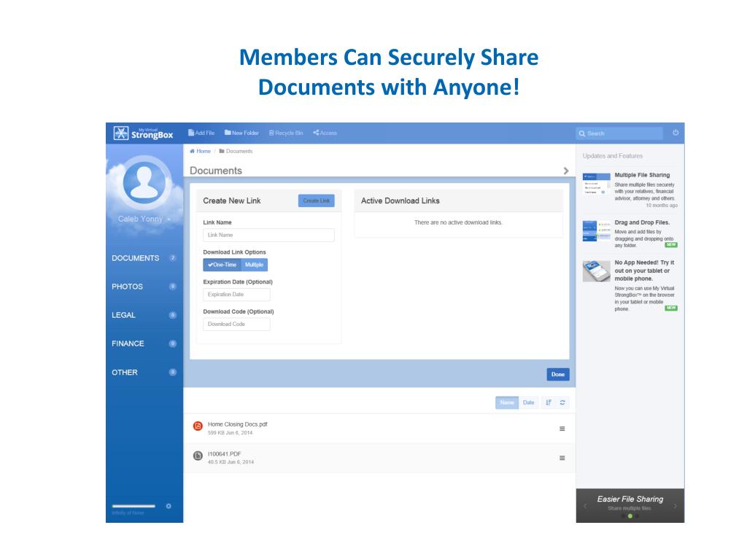Image resolution: width=747 pixels, height=560 pixels.
Task: Click the Download Code field
Action: point(237,324)
